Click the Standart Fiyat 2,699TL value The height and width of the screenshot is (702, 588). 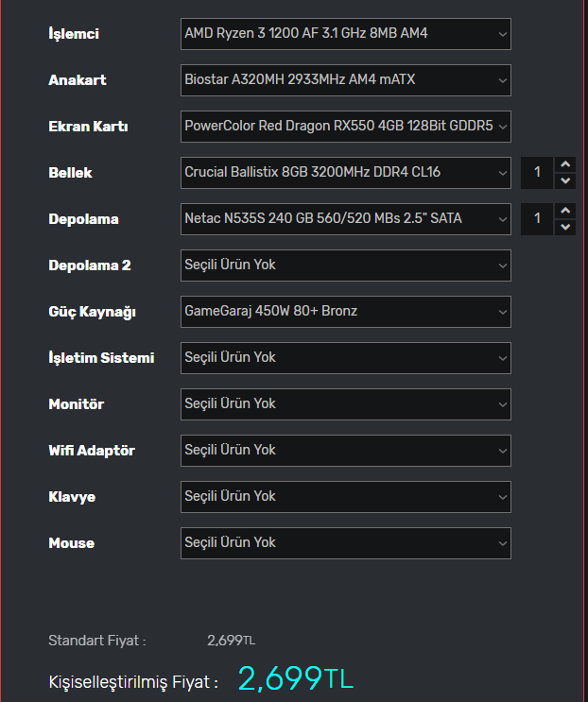pyautogui.click(x=231, y=641)
